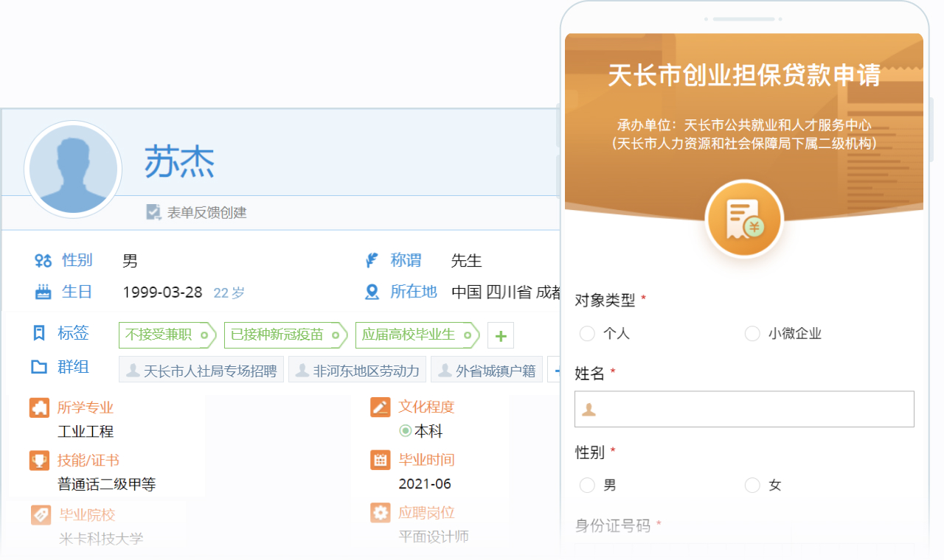The height and width of the screenshot is (560, 944).
Task: Click the profile avatar of 苏杰
Action: click(x=72, y=169)
